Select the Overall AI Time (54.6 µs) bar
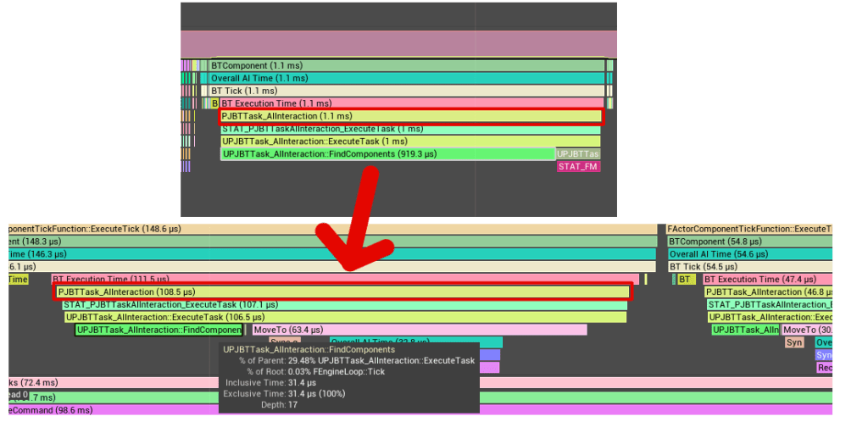The width and height of the screenshot is (868, 444). click(749, 254)
